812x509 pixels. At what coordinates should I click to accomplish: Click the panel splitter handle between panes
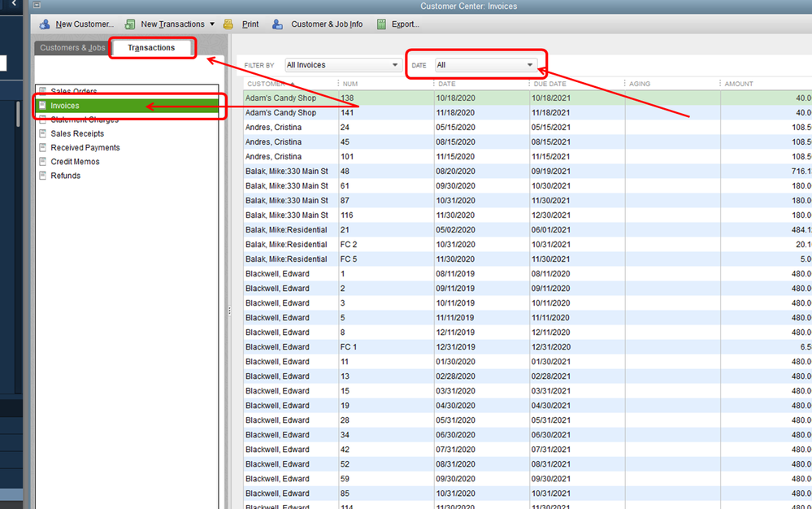(228, 310)
